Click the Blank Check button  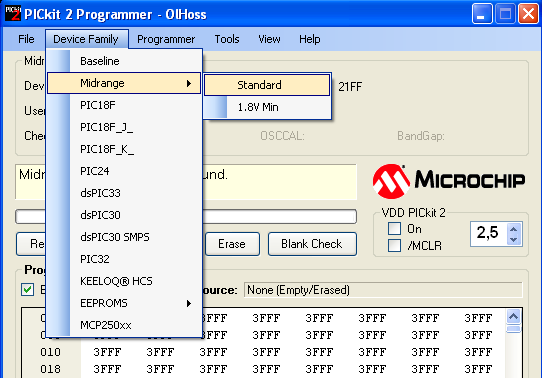pos(312,244)
